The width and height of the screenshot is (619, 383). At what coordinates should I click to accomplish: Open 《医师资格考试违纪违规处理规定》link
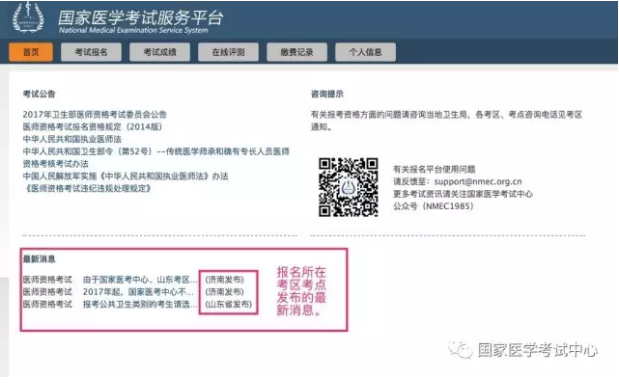(88, 188)
